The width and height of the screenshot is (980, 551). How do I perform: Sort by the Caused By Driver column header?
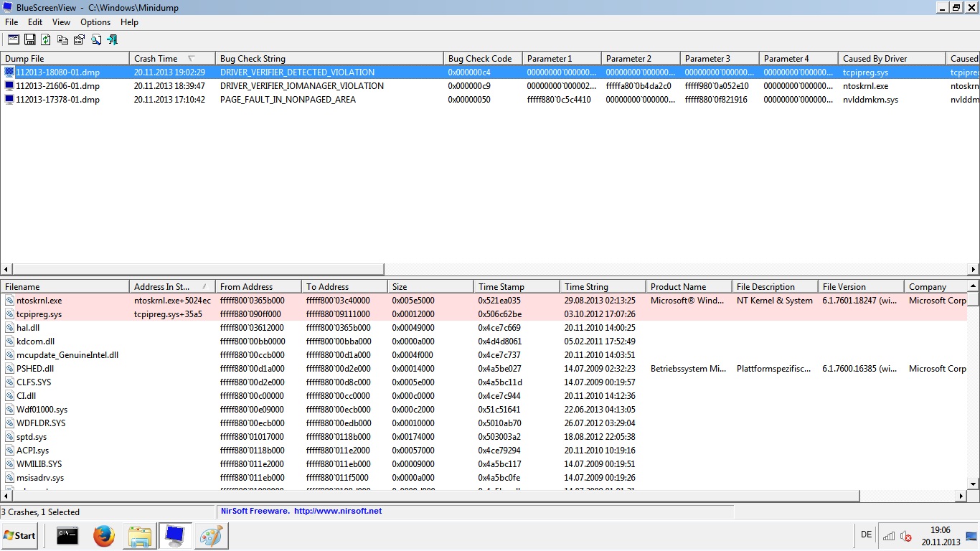(x=892, y=59)
